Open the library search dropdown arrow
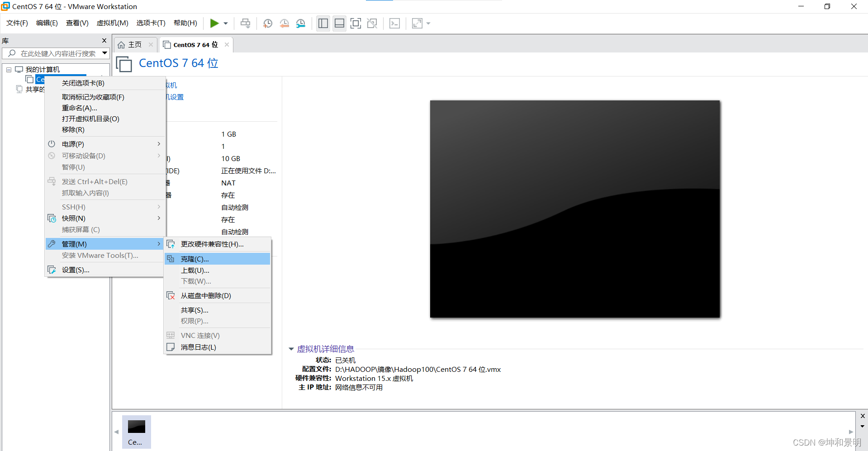 105,53
